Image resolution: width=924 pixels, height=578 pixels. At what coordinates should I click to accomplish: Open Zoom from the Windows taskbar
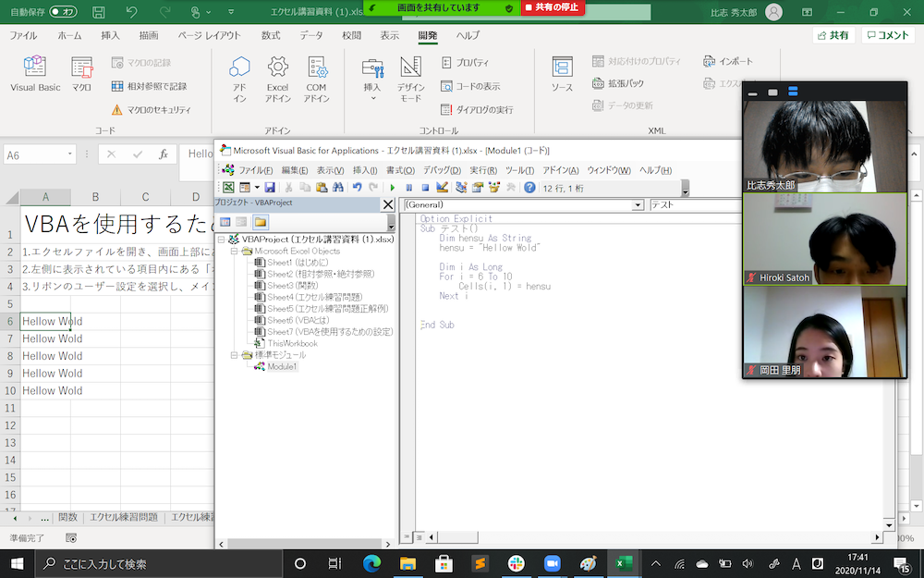click(552, 564)
